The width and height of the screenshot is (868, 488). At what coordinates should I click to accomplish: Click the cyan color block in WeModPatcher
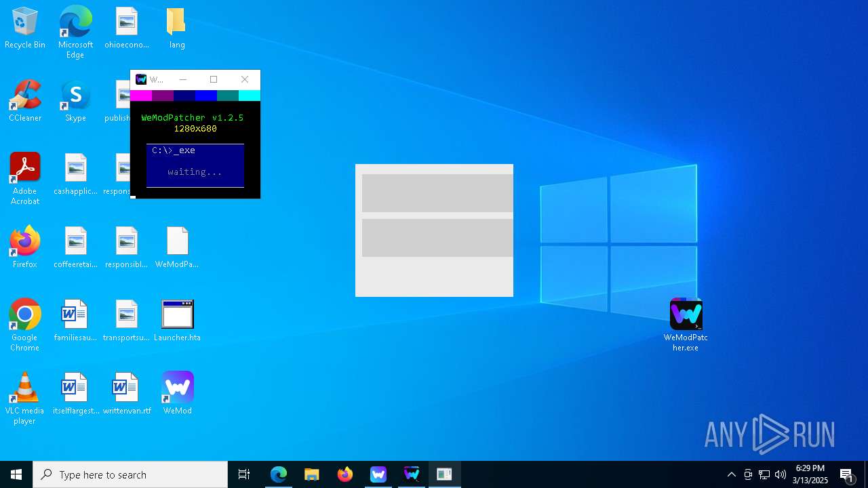(250, 96)
